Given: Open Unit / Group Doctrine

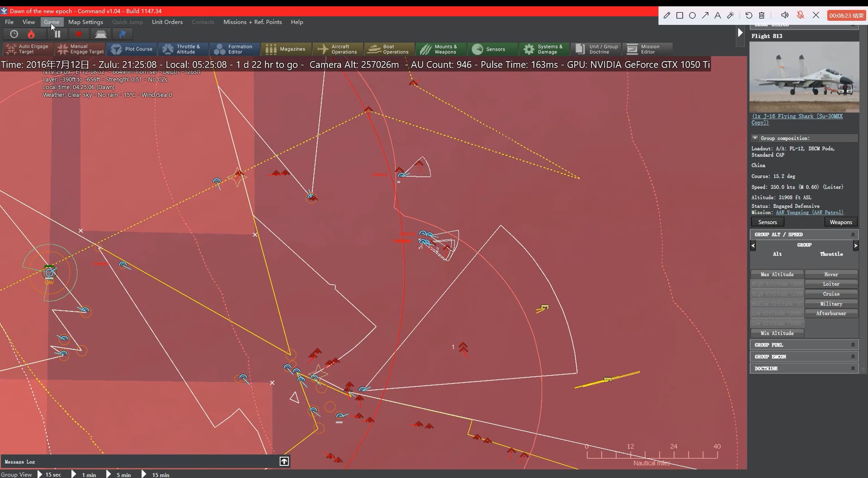Looking at the screenshot, I should 595,49.
